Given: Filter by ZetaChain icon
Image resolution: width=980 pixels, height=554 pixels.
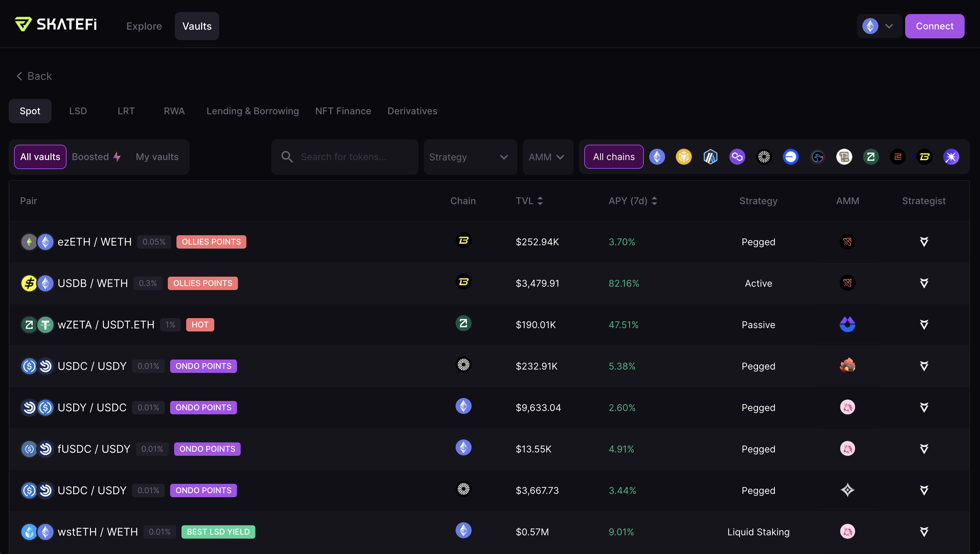Looking at the screenshot, I should 871,157.
